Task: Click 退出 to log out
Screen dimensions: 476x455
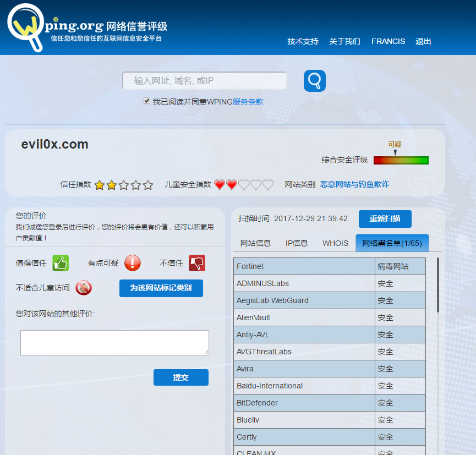Action: coord(423,41)
